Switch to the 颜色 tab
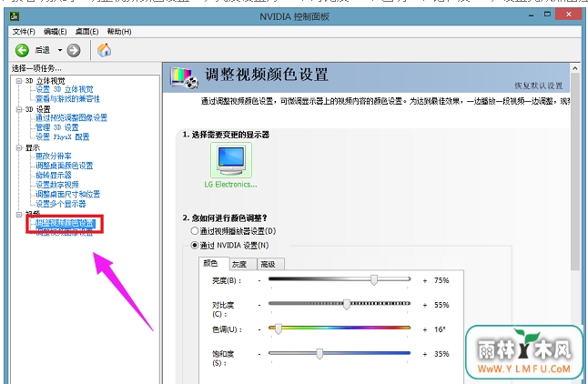The width and height of the screenshot is (588, 384). coord(214,263)
